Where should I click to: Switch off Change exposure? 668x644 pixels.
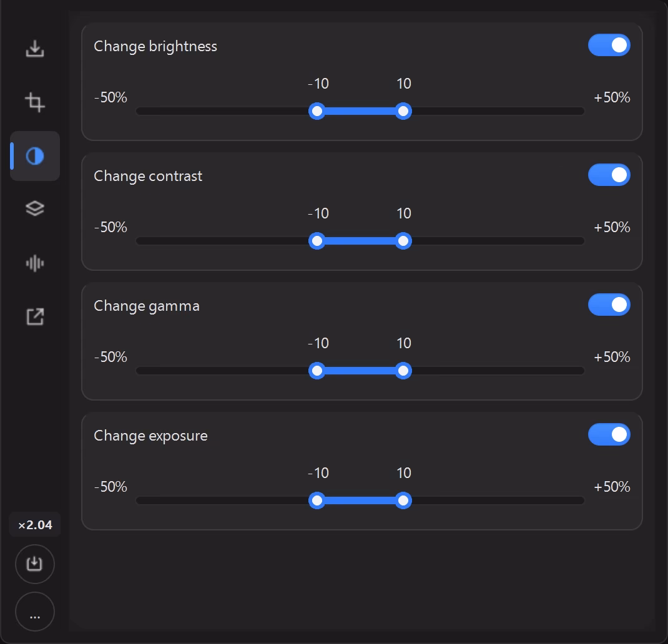[x=609, y=434]
